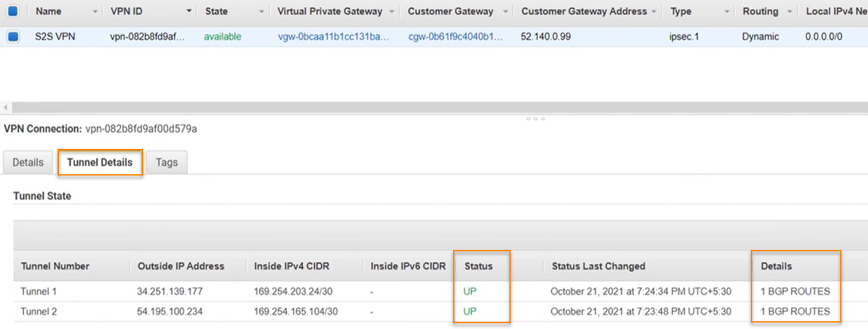Switch to the Details tab
The height and width of the screenshot is (329, 868).
28,163
